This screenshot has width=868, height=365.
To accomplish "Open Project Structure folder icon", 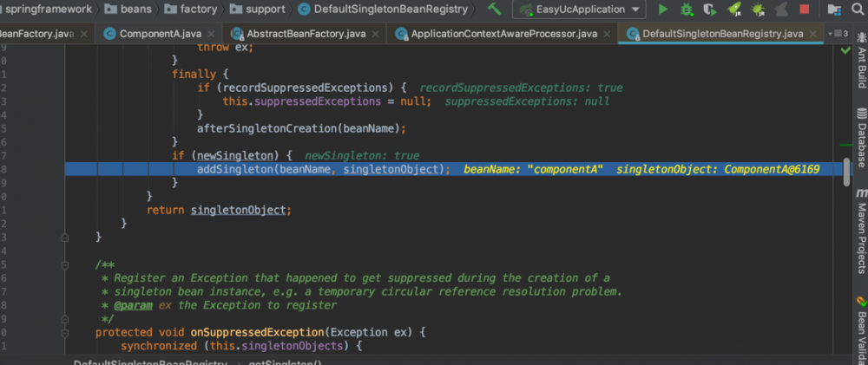I will [x=833, y=9].
